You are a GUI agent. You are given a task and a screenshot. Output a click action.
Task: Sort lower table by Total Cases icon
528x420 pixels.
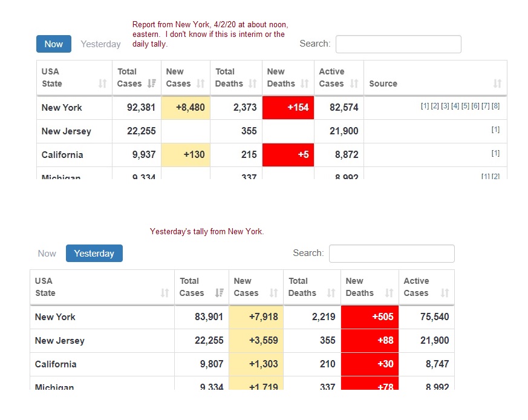click(x=219, y=292)
